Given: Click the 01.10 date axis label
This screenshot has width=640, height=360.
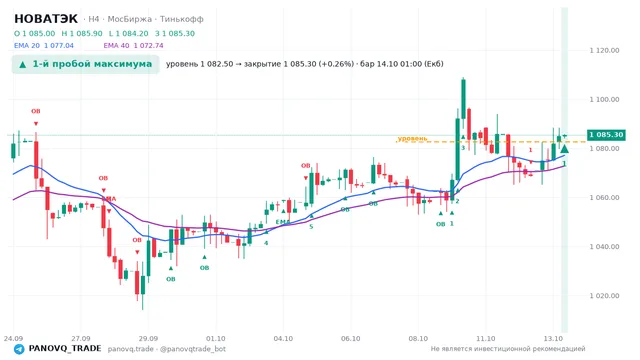Looking at the screenshot, I should click(x=216, y=338).
